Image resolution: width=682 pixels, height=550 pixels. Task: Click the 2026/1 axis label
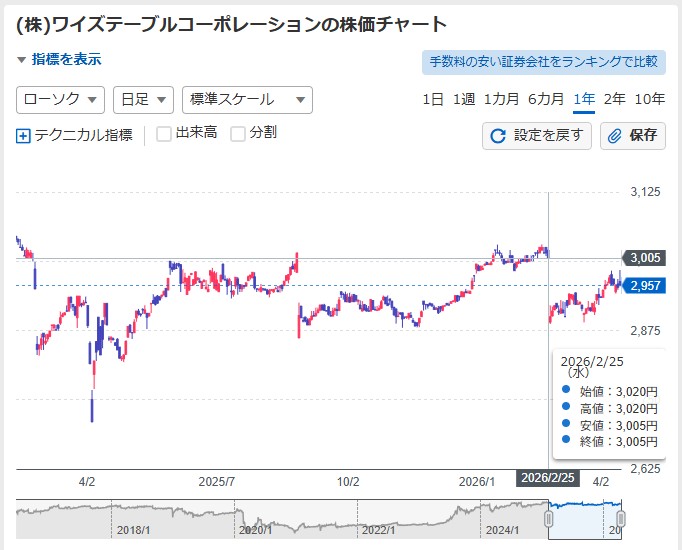(x=477, y=482)
